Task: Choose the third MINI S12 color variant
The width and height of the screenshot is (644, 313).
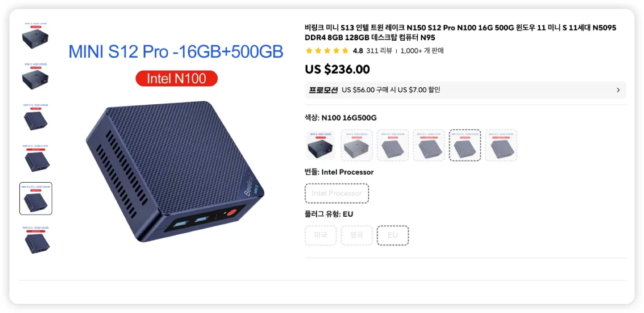Action: pos(393,145)
